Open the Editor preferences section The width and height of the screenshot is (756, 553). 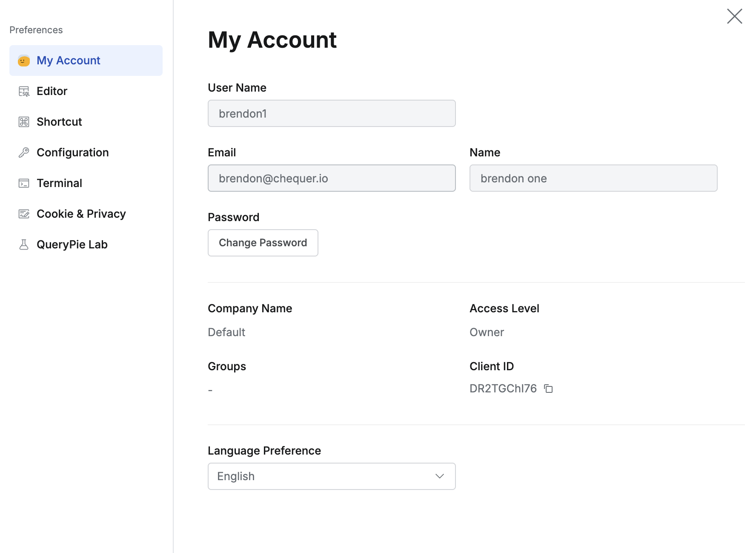click(x=52, y=91)
